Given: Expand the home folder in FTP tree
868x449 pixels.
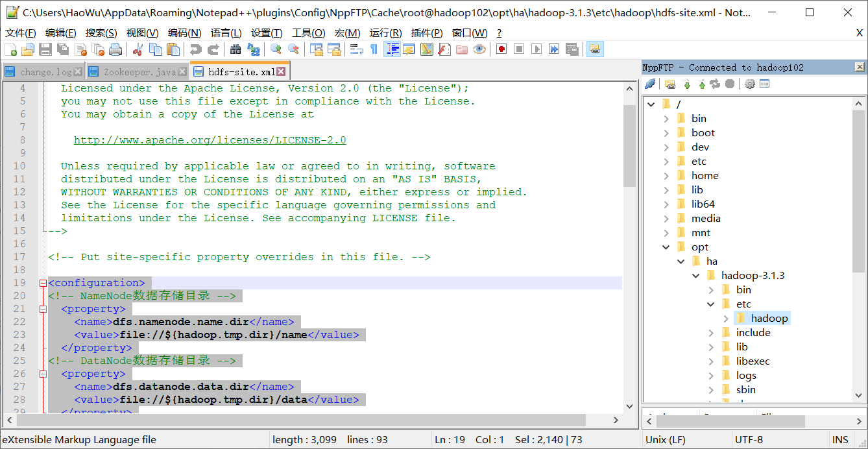Looking at the screenshot, I should [666, 176].
